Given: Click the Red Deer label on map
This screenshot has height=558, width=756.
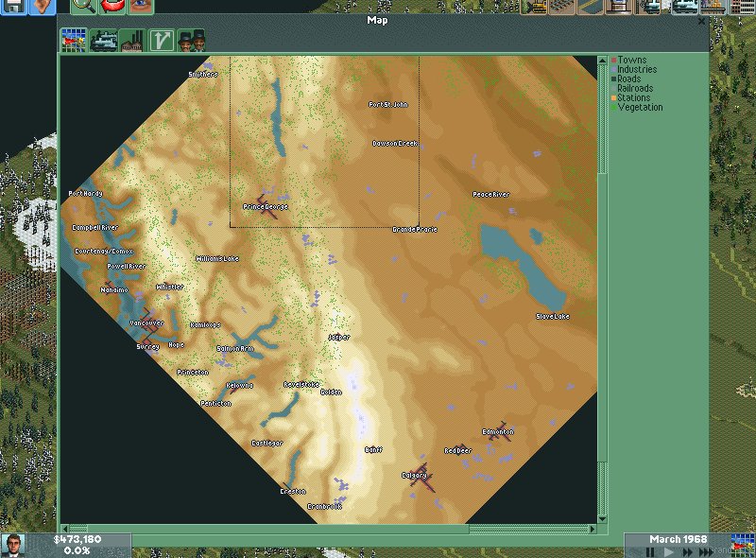Looking at the screenshot, I should click(x=458, y=451).
